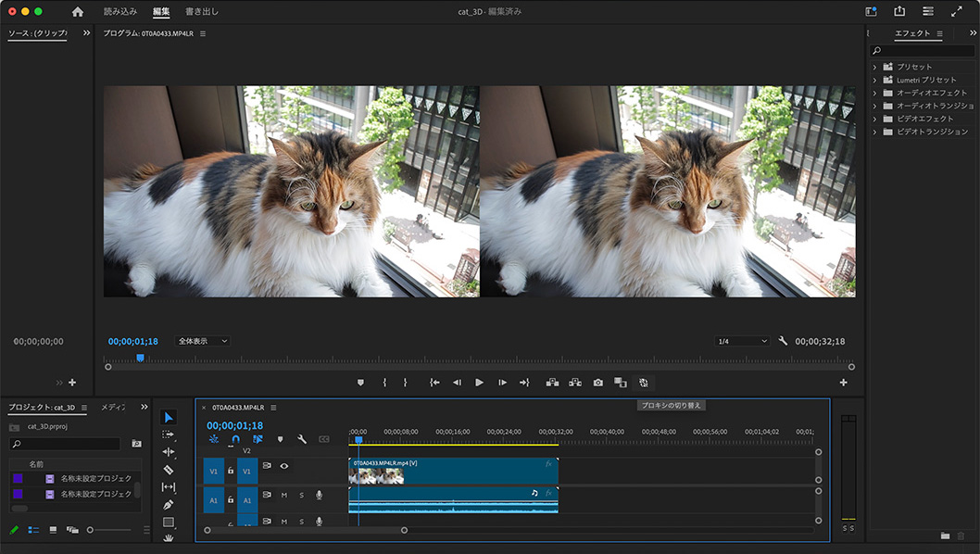This screenshot has width=980, height=554.
Task: Toggle V1 track output with the eye icon
Action: click(284, 466)
